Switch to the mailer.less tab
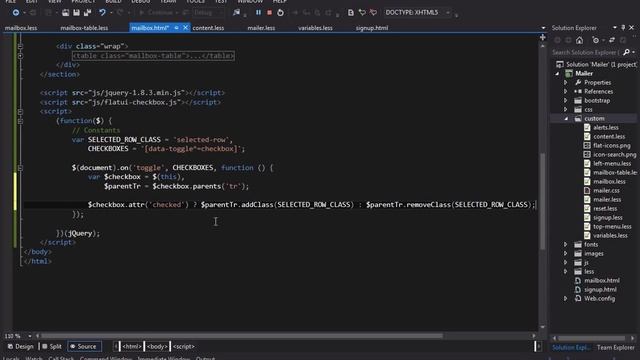The width and height of the screenshot is (640, 360). click(261, 28)
